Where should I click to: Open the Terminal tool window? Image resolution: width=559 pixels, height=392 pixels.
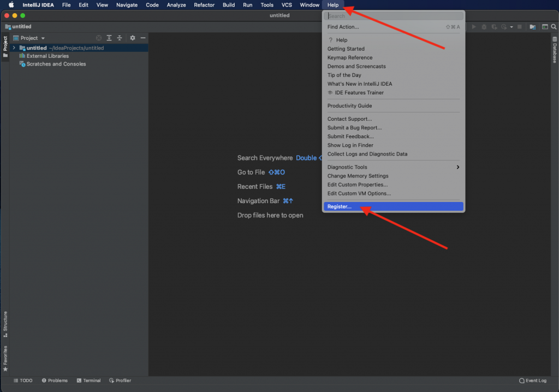88,381
